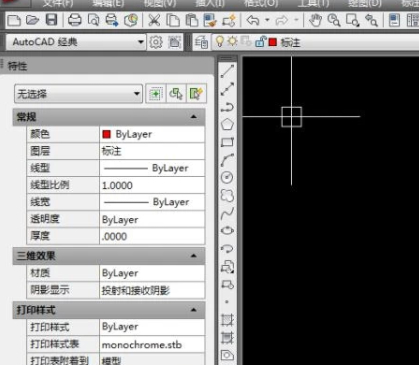Select the Hatch tool
Screen dimensions: 419x365
tap(227, 320)
